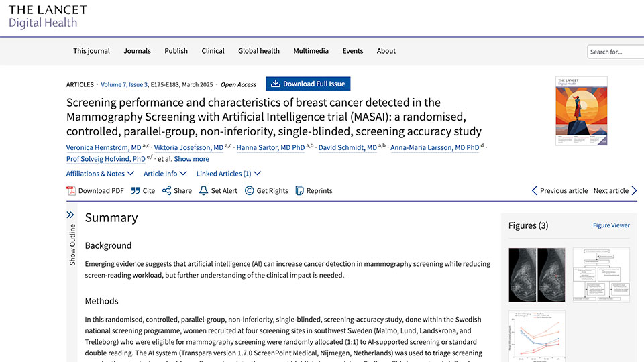Image resolution: width=644 pixels, height=362 pixels.
Task: Expand the Show Outline sidebar
Action: 70,215
